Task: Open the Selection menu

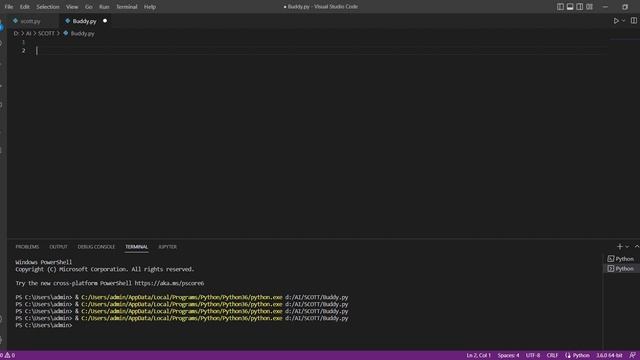Action: point(48,7)
